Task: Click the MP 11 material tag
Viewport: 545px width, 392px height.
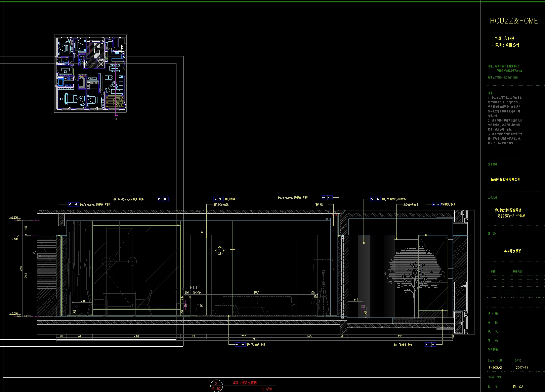Action: 218,199
